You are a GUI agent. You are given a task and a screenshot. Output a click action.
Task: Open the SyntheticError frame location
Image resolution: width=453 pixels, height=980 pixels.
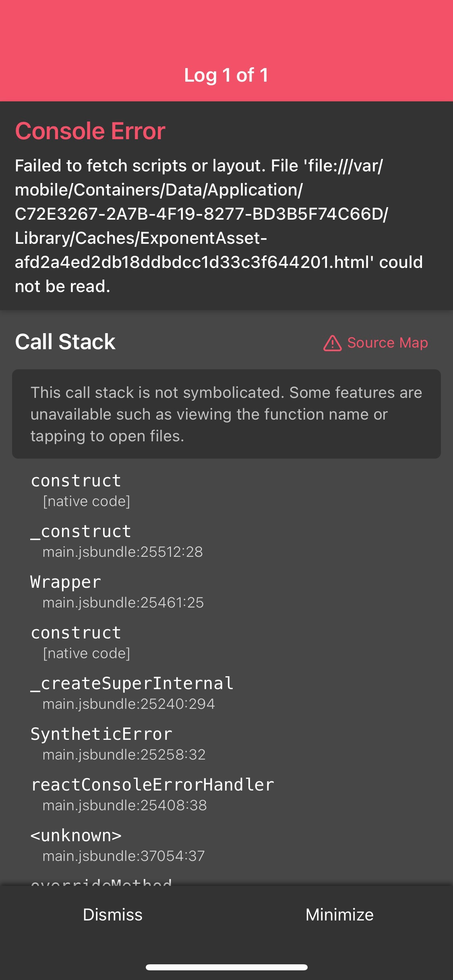point(101,734)
